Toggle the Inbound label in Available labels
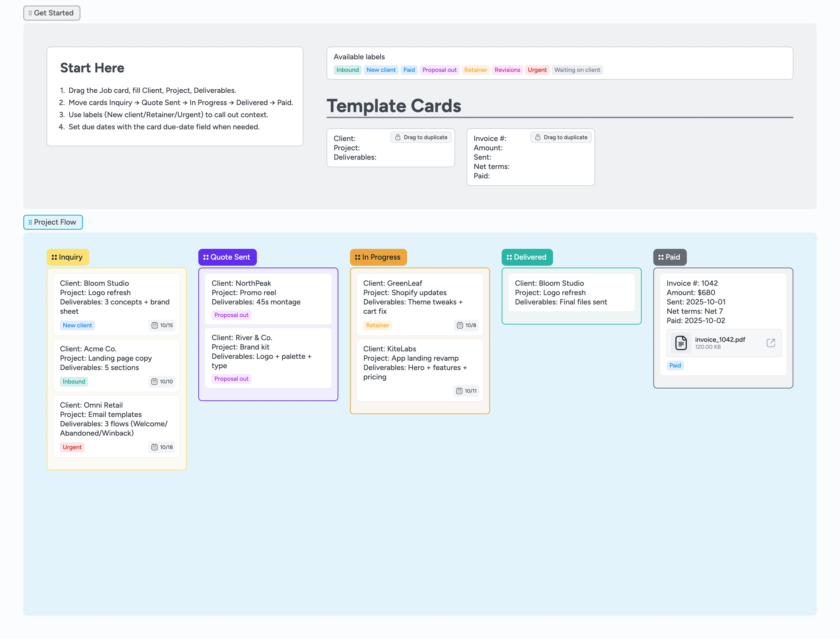840x639 pixels. click(347, 70)
